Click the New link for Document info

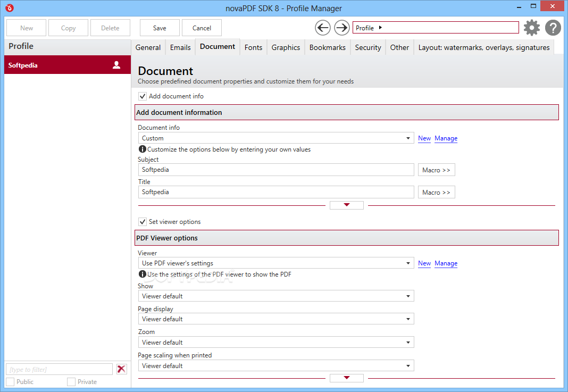424,138
